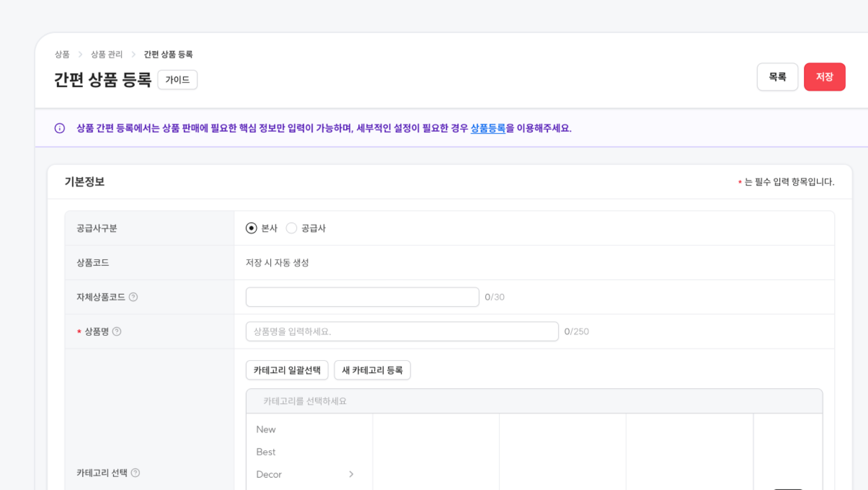This screenshot has width=868, height=490.
Task: Save with the red 저장 button
Action: click(x=825, y=77)
